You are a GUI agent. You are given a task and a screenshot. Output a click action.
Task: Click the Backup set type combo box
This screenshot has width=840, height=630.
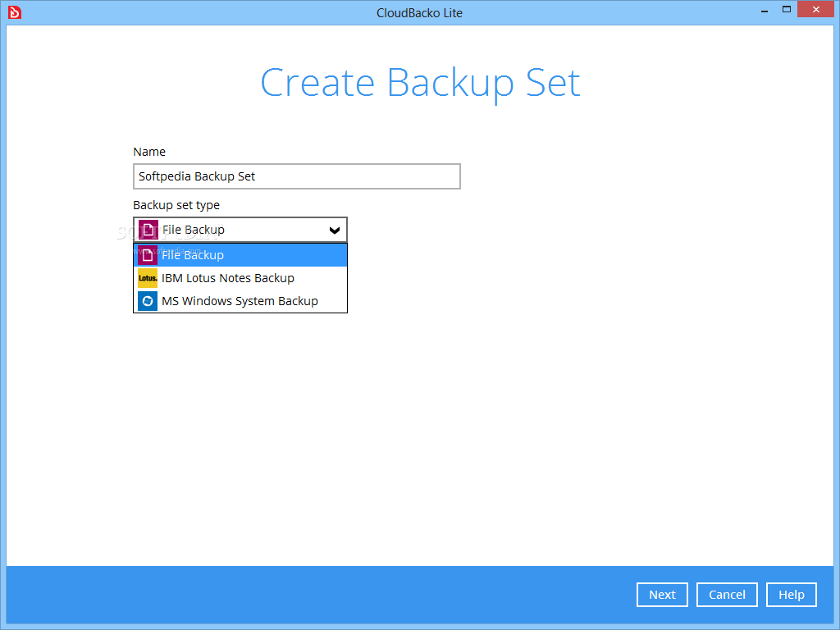tap(240, 230)
